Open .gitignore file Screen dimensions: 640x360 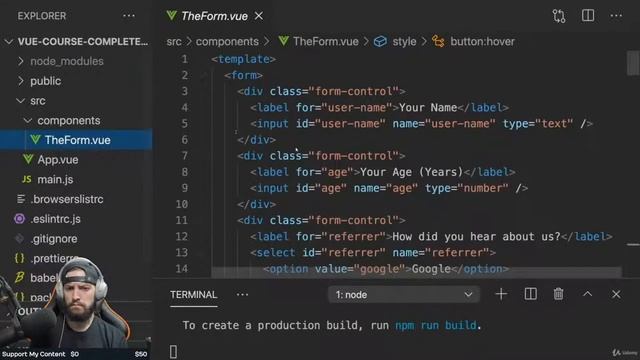[54, 239]
